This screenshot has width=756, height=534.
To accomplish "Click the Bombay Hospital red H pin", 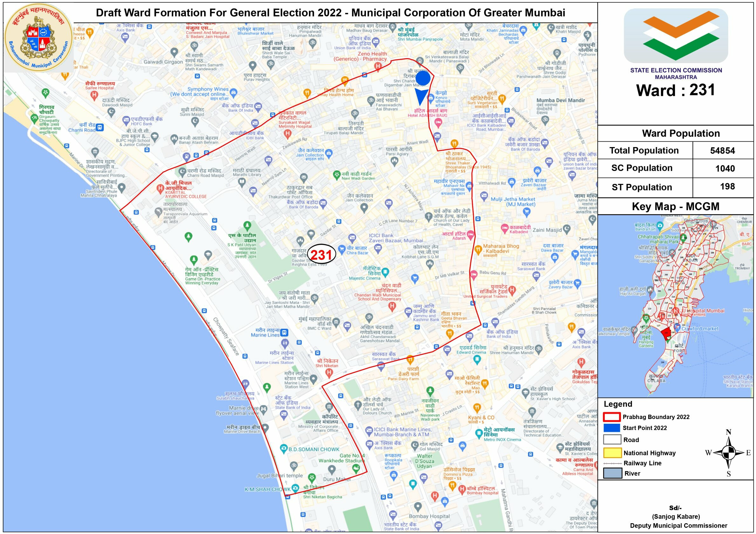I will click(x=462, y=489).
